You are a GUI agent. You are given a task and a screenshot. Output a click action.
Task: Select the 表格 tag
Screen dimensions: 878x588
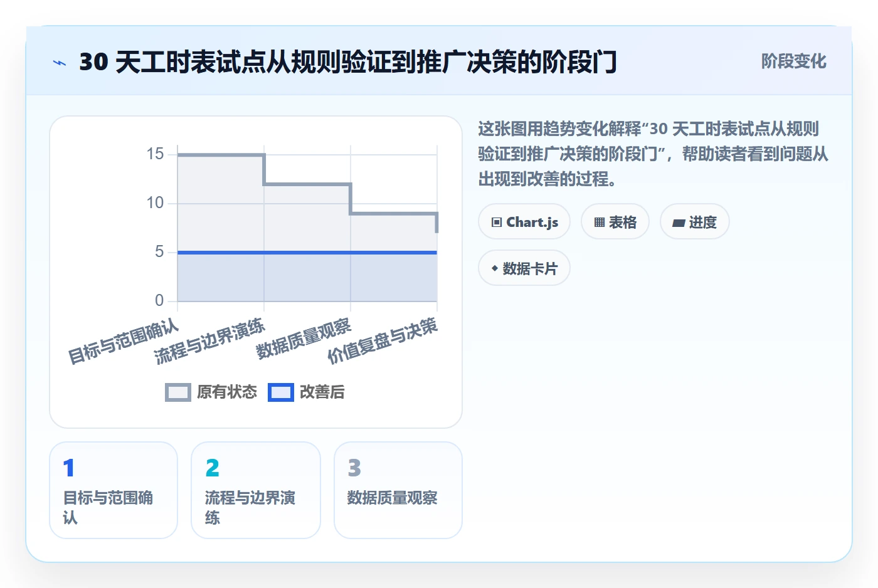click(x=615, y=222)
